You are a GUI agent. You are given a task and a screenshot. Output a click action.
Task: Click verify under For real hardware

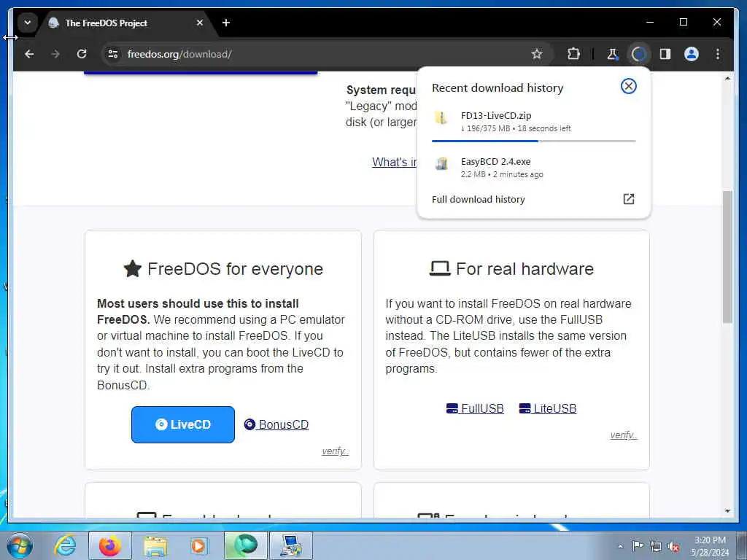[624, 435]
